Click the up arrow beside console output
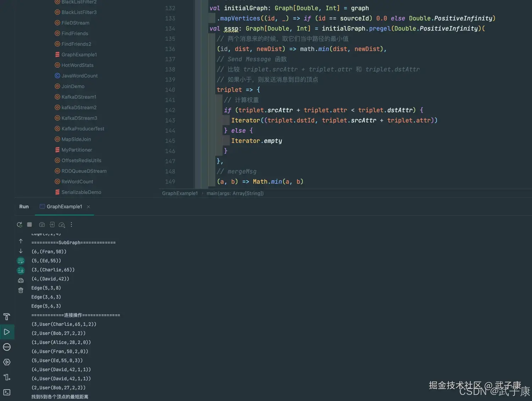 21,241
